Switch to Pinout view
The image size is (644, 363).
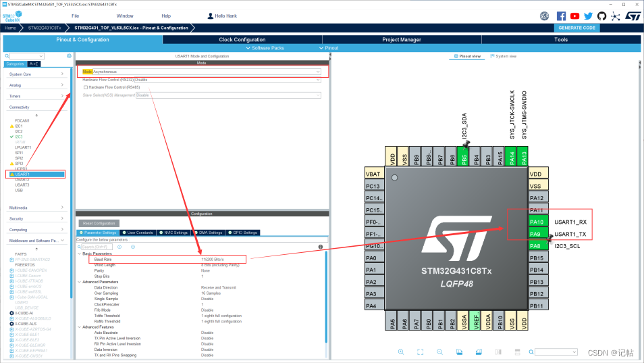click(467, 56)
